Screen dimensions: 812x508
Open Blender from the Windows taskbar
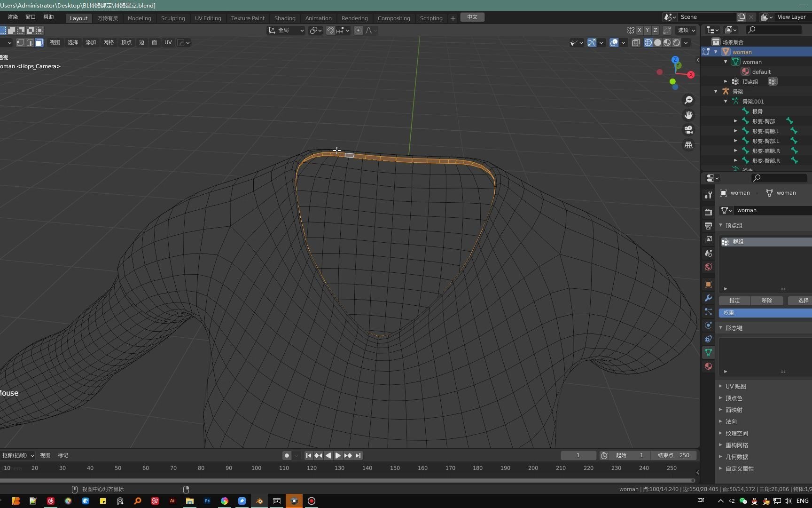tap(259, 501)
